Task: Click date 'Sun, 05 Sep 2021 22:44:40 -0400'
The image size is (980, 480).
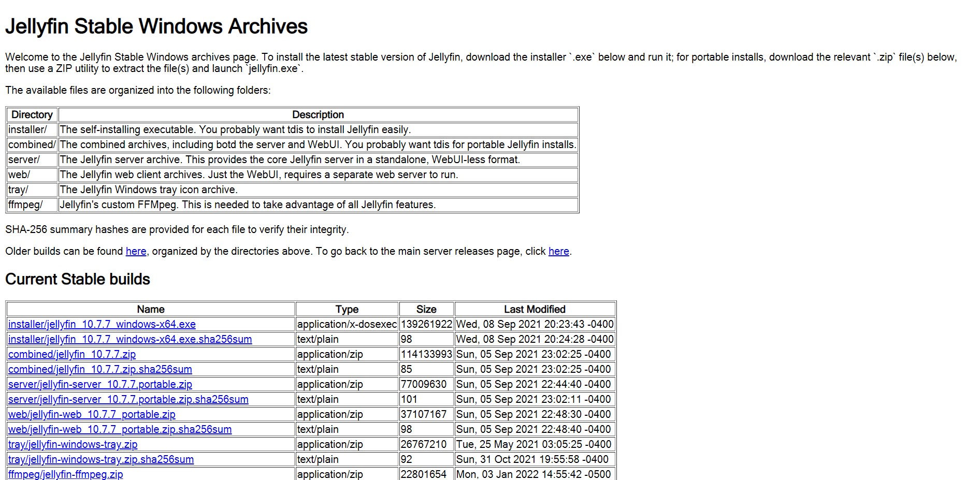Action: coord(535,384)
